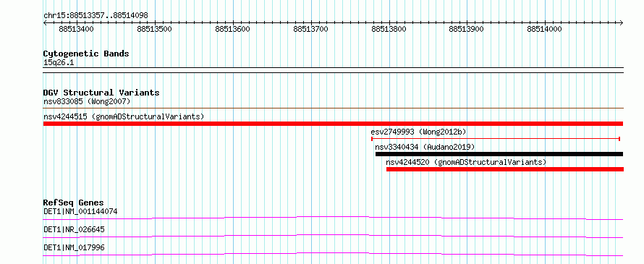The height and width of the screenshot is (264, 644).
Task: Click the nsv4244515 red variant bar
Action: pyautogui.click(x=333, y=124)
